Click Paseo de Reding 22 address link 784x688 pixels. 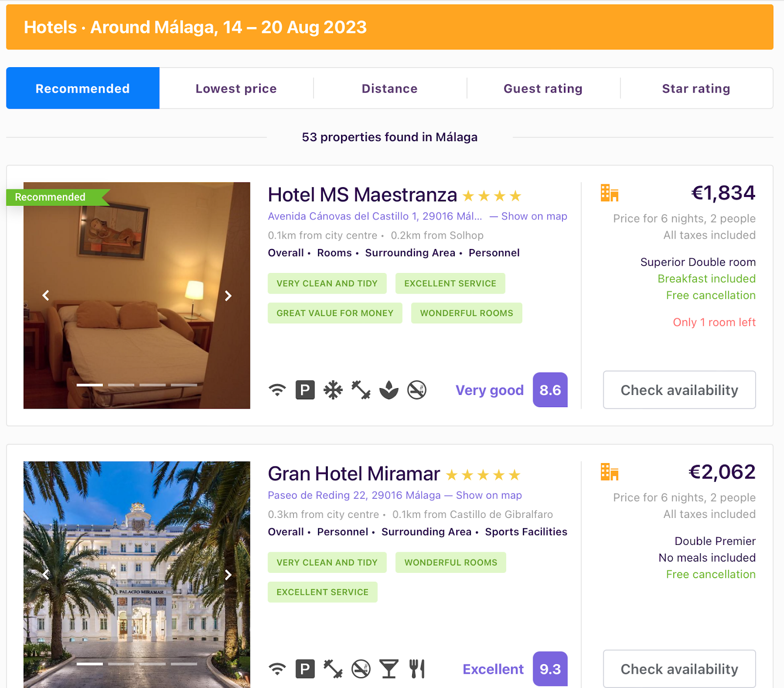tap(354, 495)
